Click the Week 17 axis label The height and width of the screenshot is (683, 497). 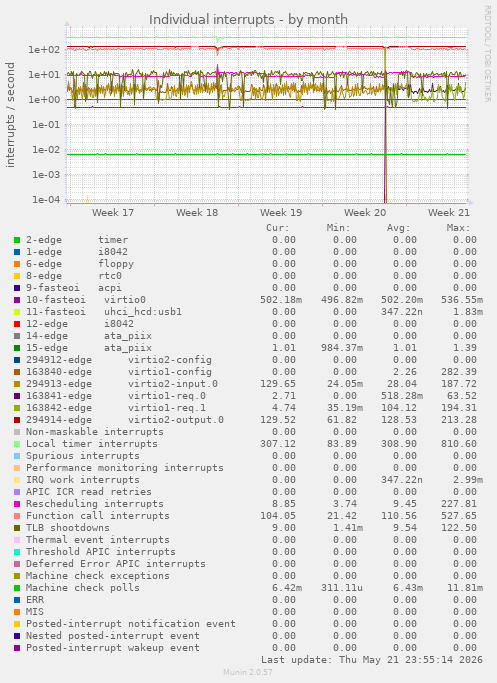click(x=113, y=213)
